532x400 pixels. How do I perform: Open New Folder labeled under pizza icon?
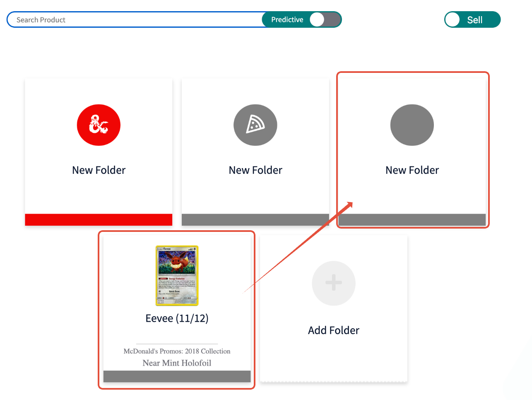pos(255,170)
